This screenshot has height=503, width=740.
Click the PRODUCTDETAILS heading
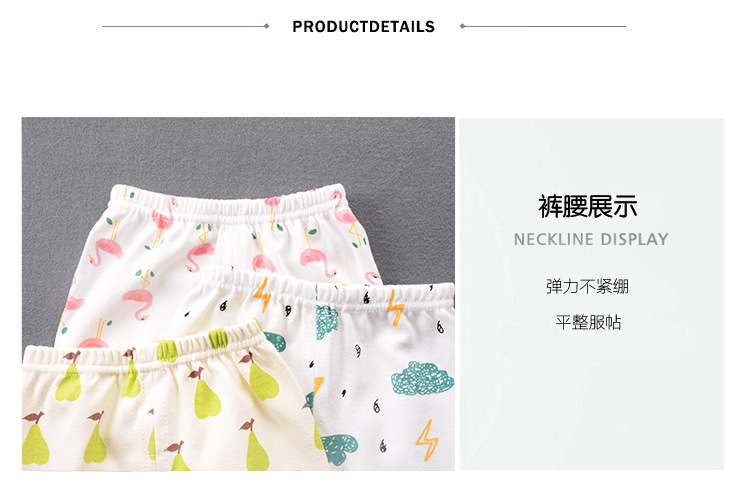pos(363,26)
